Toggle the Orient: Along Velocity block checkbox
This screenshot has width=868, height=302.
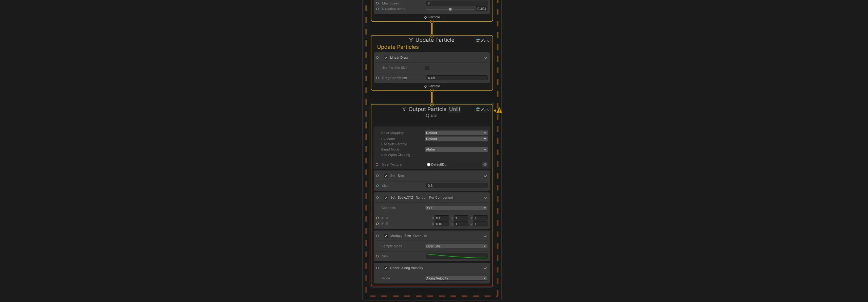point(386,268)
